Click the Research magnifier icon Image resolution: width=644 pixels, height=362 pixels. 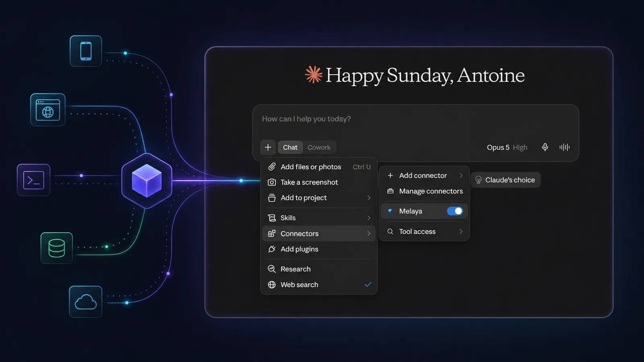pos(272,269)
